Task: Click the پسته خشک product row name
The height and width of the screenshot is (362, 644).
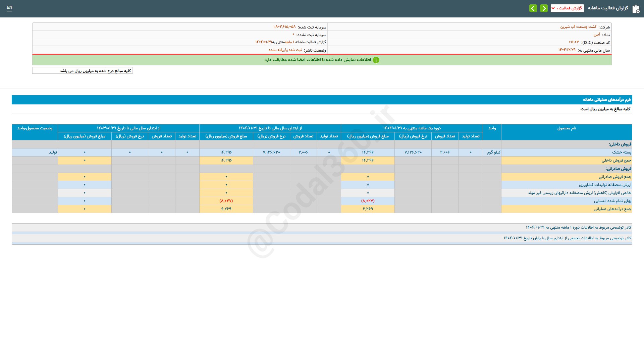Action: (x=622, y=152)
